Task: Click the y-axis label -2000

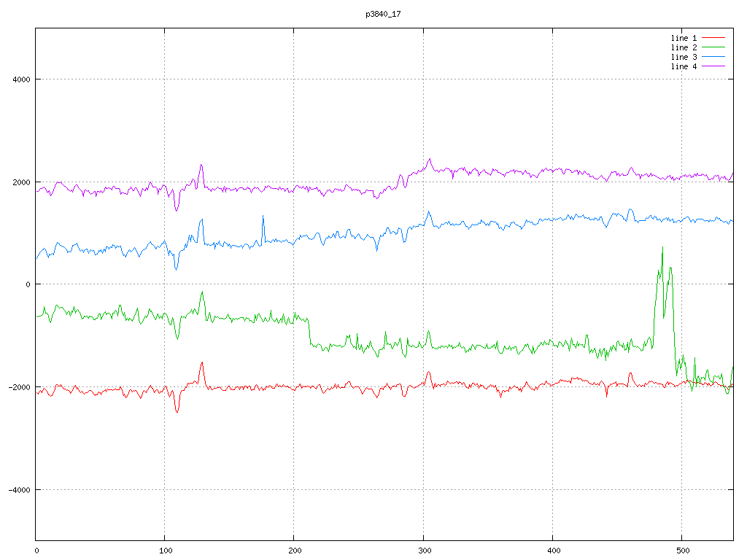Action: 19,387
